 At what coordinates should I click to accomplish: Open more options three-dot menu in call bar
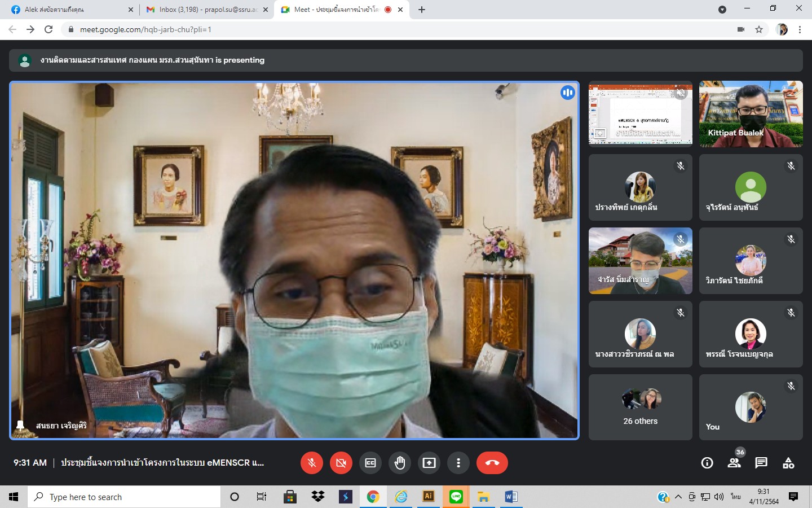[x=458, y=463]
